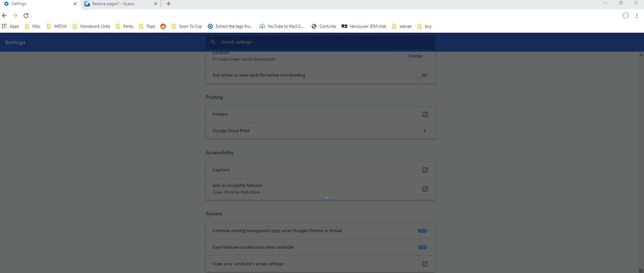Toggle Use hardware acceleration switch
644x273 pixels.
click(423, 247)
